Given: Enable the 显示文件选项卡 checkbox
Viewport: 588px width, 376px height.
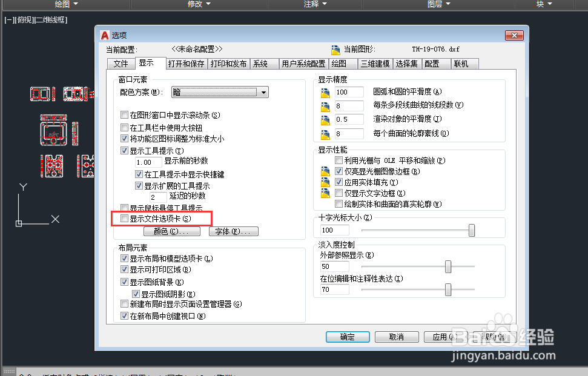Looking at the screenshot, I should (x=125, y=218).
